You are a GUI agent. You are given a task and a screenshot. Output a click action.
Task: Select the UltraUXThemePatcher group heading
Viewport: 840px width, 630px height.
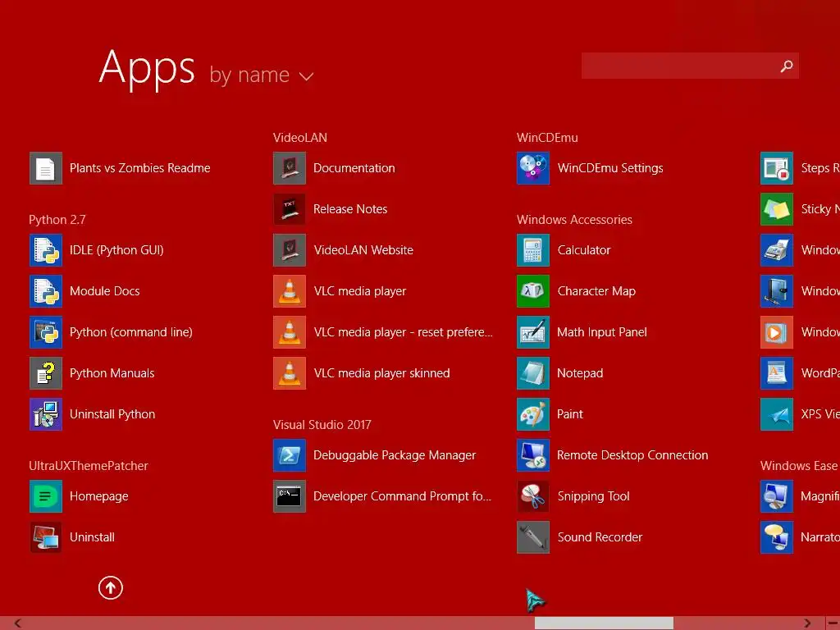pos(89,466)
